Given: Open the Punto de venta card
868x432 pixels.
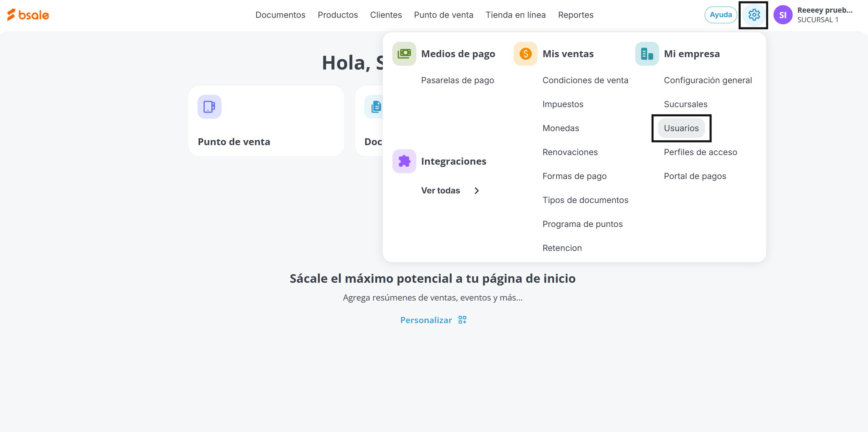Looking at the screenshot, I should tap(266, 121).
